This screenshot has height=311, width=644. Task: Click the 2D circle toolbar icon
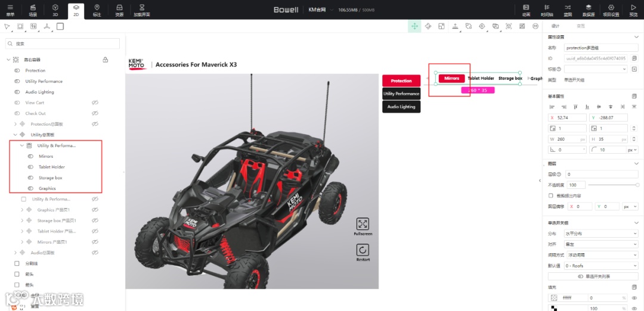pos(535,26)
